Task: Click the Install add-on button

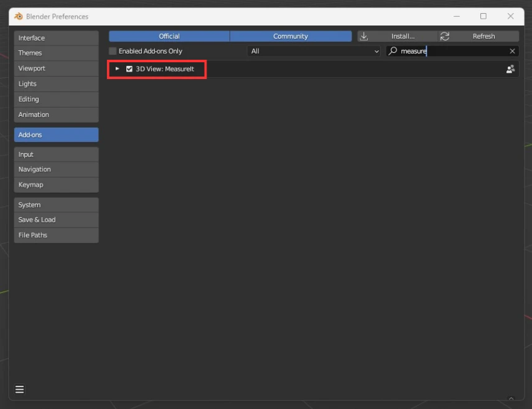Action: pos(398,36)
